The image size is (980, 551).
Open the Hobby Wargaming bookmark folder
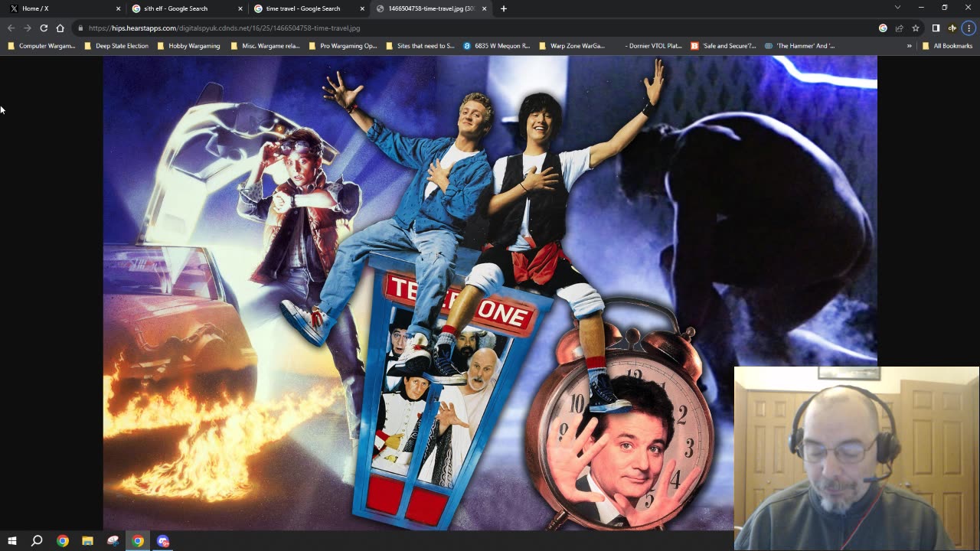coord(188,46)
